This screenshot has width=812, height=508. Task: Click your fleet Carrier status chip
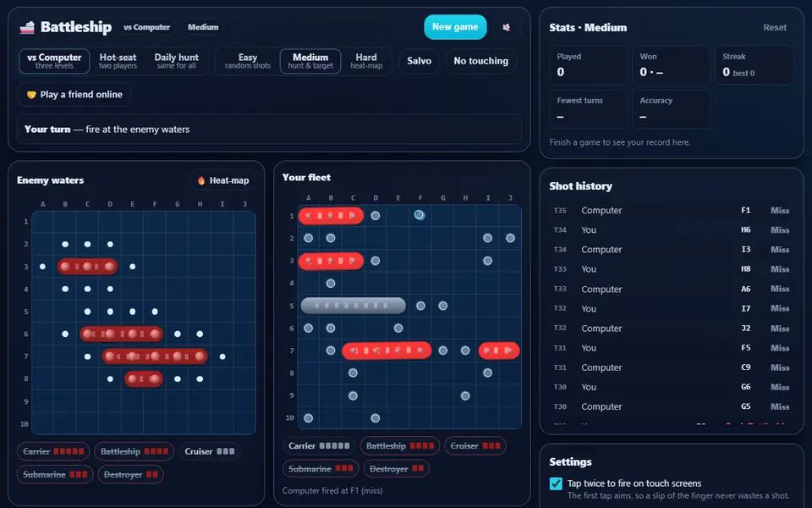(x=319, y=446)
